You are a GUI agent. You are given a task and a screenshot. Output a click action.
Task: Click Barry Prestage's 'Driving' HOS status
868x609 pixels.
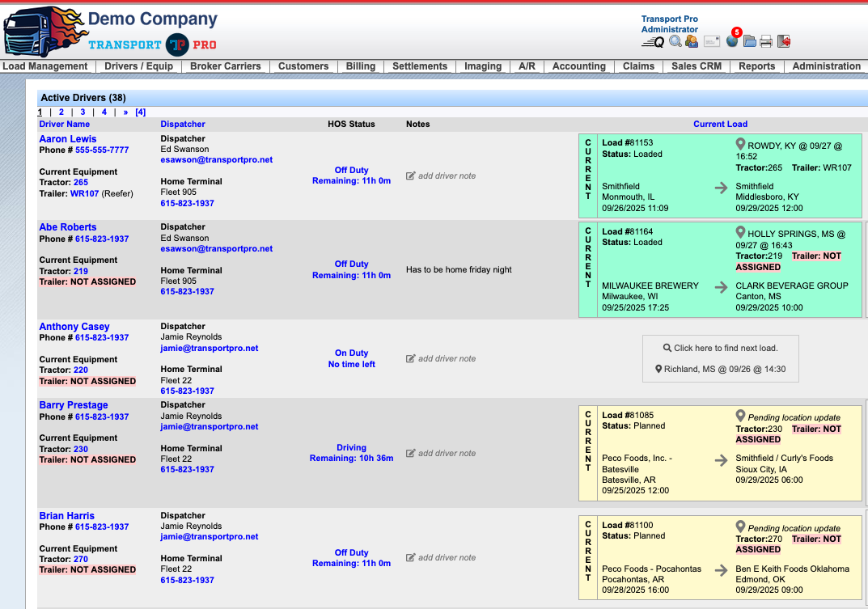coord(352,447)
